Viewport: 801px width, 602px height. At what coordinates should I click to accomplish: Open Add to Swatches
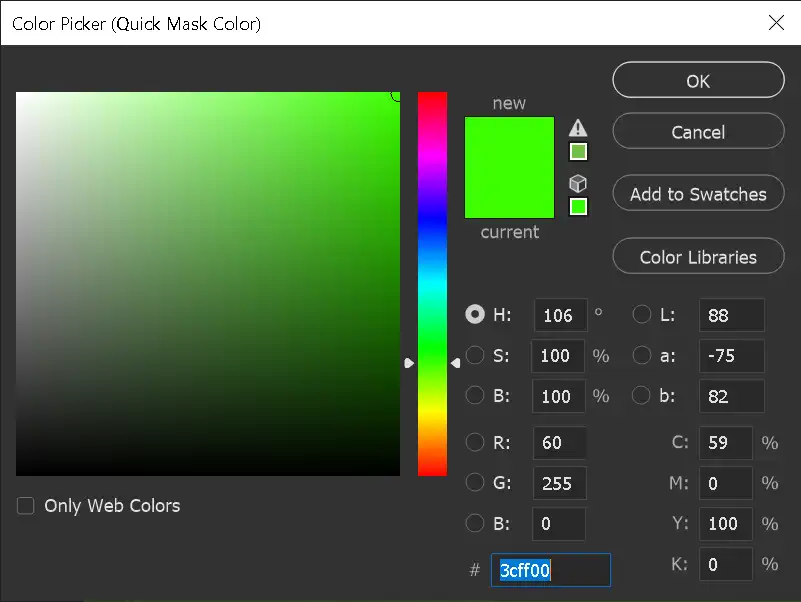tap(697, 193)
